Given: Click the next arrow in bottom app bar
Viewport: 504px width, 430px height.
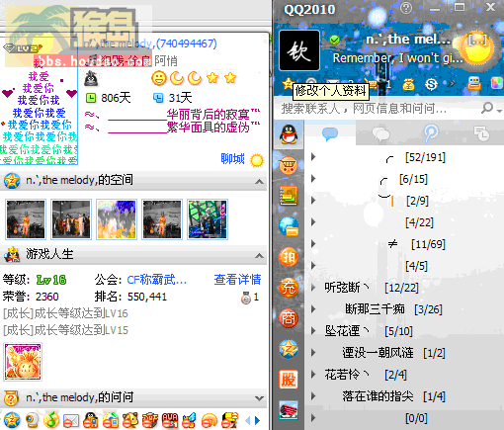Looking at the screenshot, I should tap(258, 420).
